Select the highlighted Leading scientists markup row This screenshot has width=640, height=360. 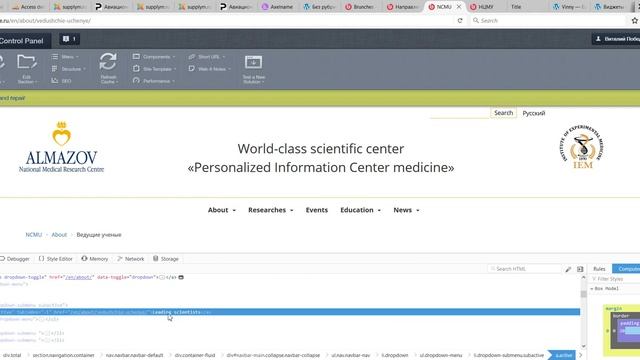(x=290, y=312)
